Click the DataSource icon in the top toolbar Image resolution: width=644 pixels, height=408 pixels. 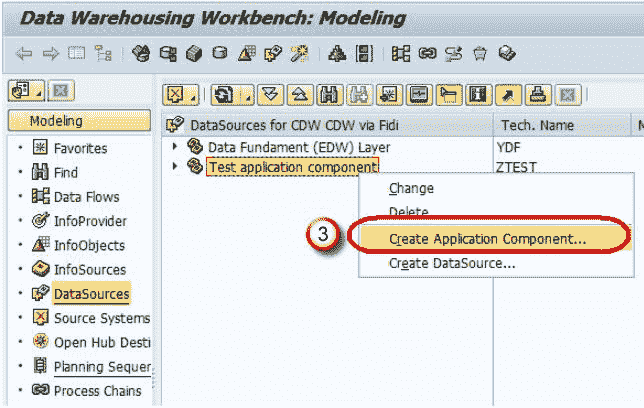(274, 54)
